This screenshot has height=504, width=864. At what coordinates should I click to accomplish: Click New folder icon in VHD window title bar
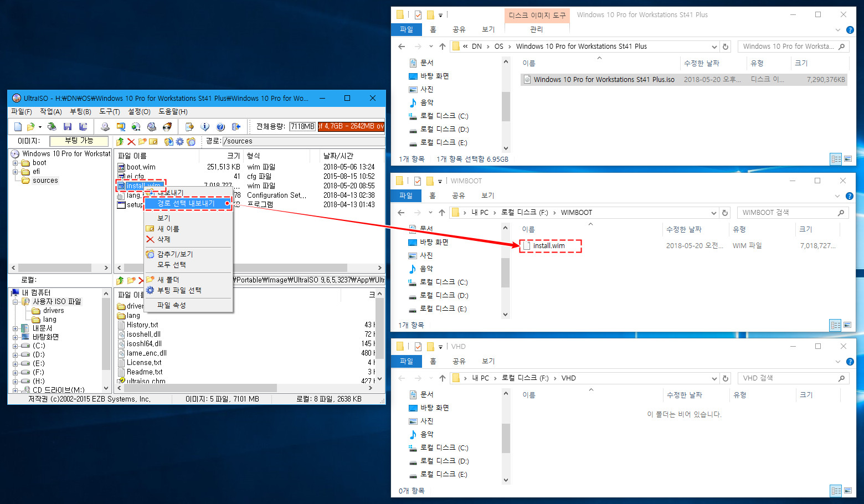tap(430, 347)
